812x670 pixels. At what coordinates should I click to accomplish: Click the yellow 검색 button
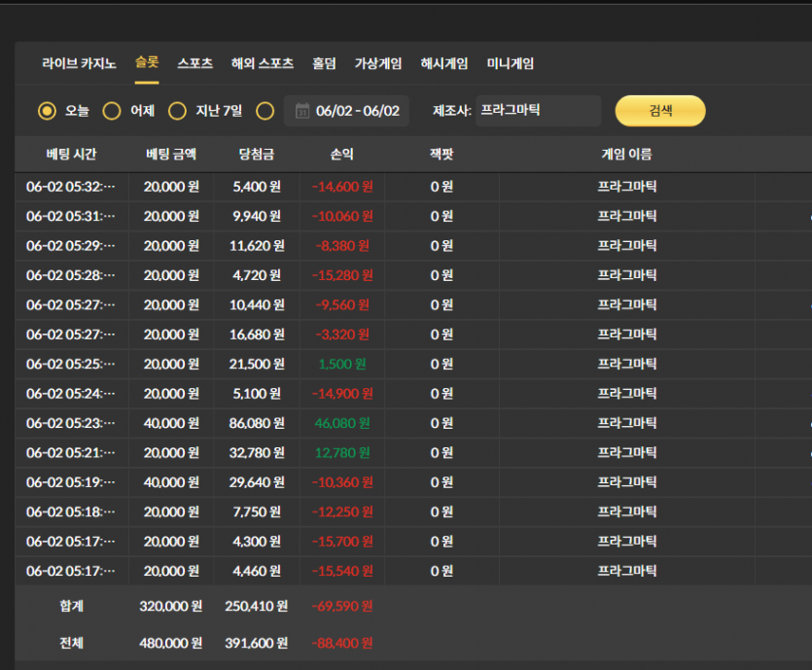(x=660, y=111)
